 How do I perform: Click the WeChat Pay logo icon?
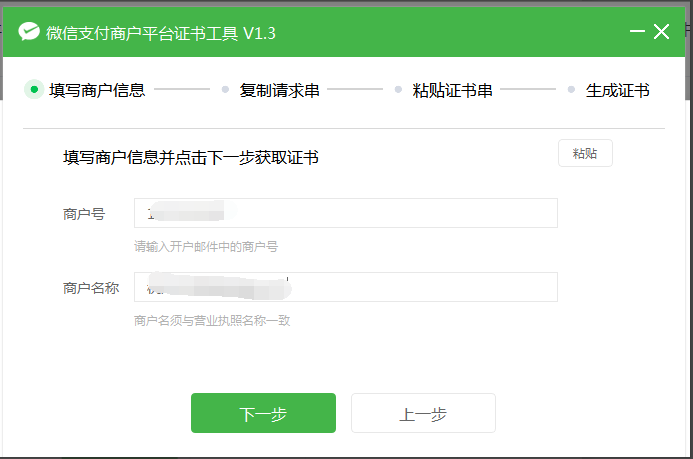pos(29,32)
